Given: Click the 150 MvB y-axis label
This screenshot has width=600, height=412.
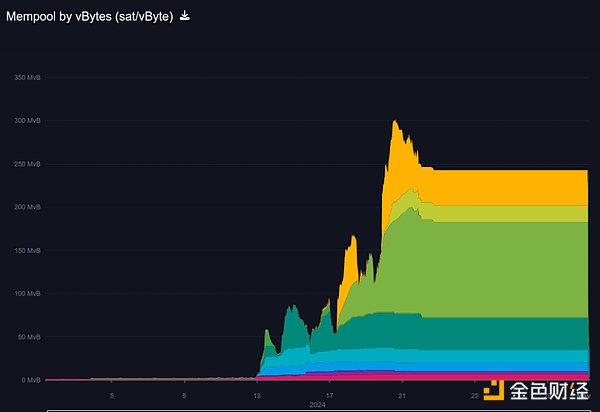Looking at the screenshot, I should point(27,250).
